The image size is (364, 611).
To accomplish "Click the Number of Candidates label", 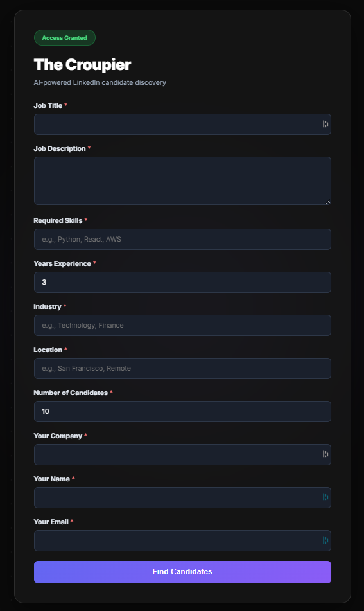I will (x=71, y=393).
